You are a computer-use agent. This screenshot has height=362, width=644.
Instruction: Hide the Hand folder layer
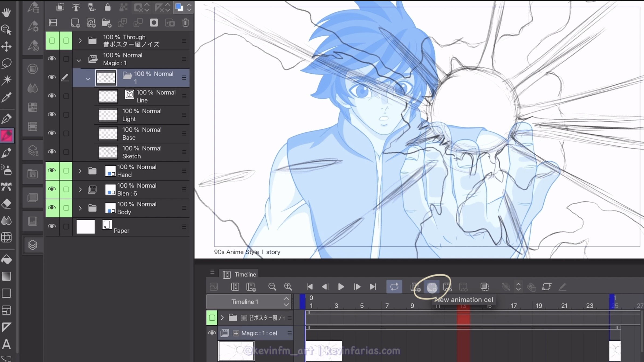point(52,171)
